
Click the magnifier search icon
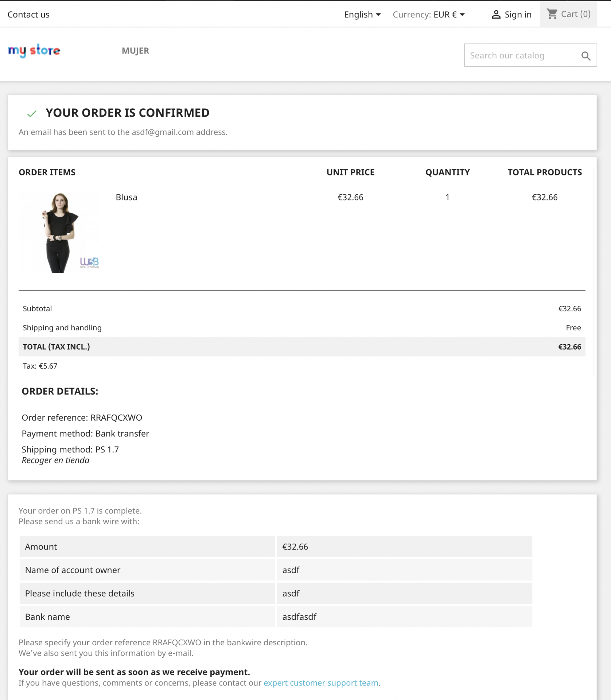click(x=586, y=56)
